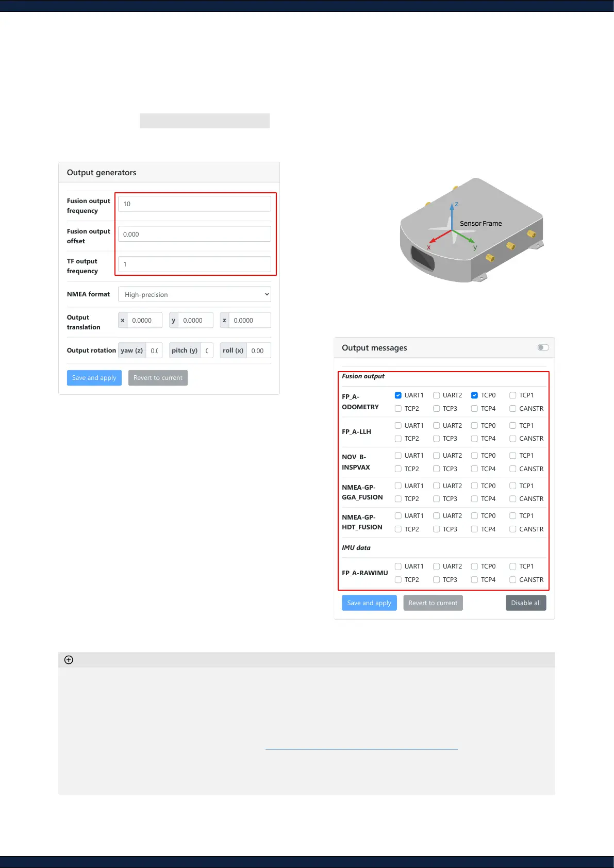Viewport: 614px width, 868px height.
Task: Click the Output translation x field
Action: [144, 320]
